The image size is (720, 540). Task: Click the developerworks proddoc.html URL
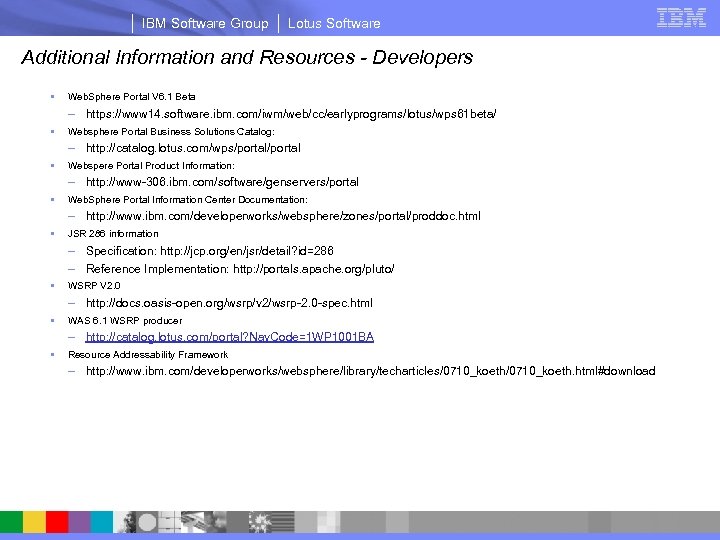(x=283, y=216)
